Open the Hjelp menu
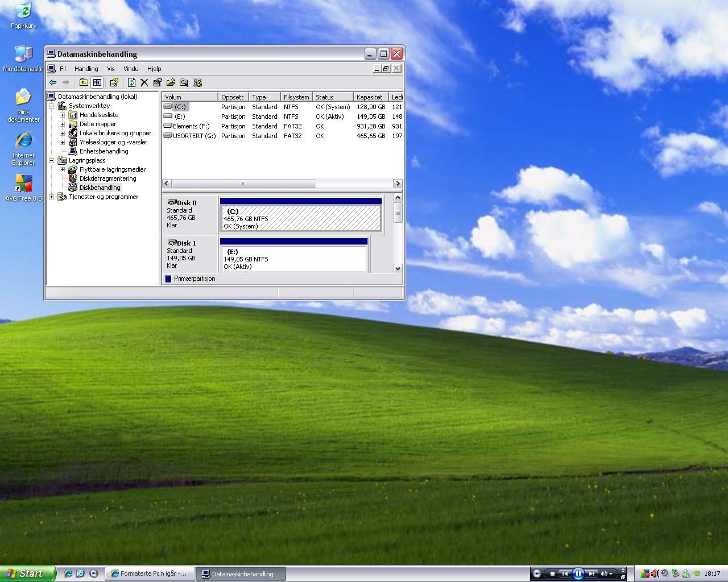The height and width of the screenshot is (582, 728). (x=154, y=69)
